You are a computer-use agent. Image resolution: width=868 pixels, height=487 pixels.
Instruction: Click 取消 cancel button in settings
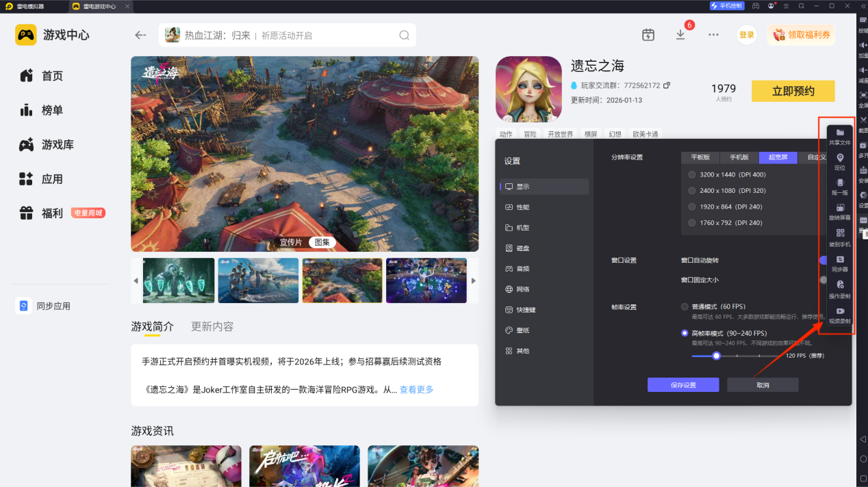763,385
